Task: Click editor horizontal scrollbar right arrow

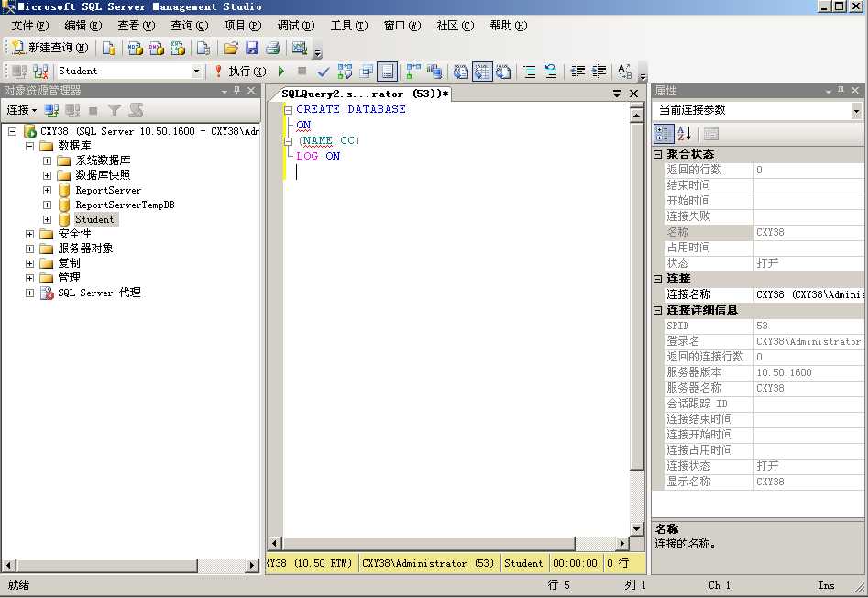Action: (621, 544)
